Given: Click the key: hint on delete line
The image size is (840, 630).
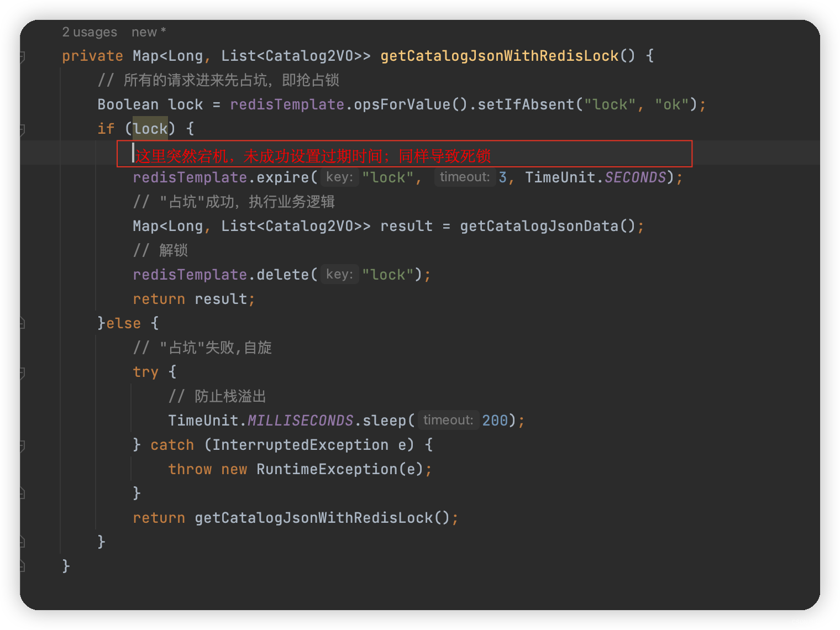Looking at the screenshot, I should point(339,275).
